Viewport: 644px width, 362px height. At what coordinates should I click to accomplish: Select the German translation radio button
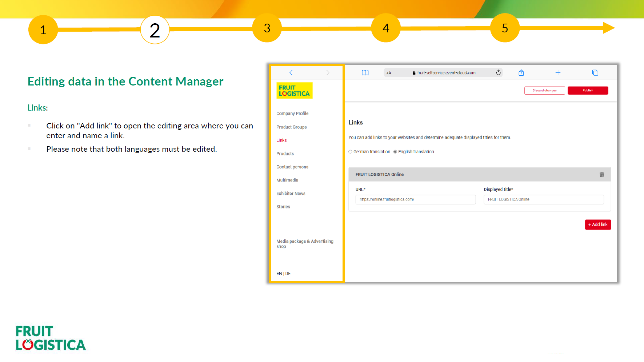(350, 152)
